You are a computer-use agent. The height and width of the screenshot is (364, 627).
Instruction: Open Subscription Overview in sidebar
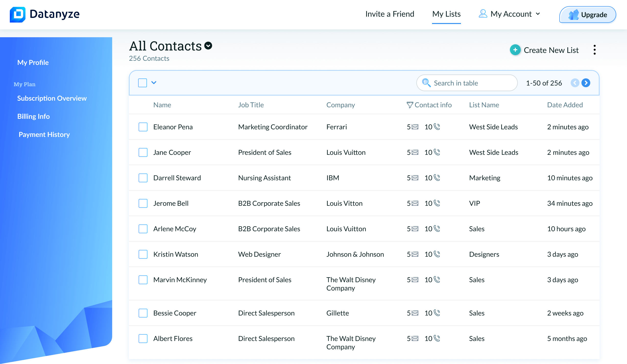tap(52, 98)
